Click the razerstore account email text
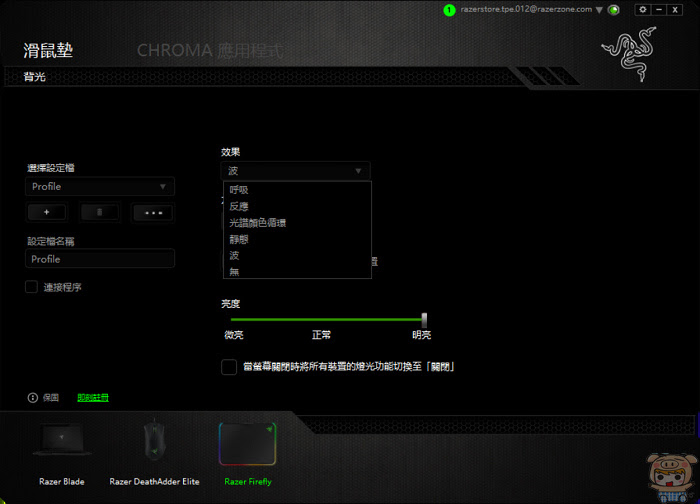The width and height of the screenshot is (700, 504). tap(526, 9)
